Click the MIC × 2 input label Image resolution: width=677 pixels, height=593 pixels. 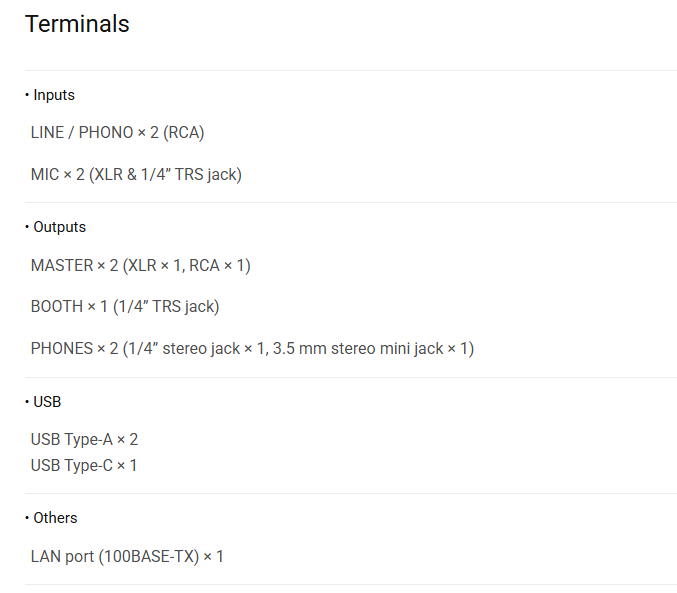click(58, 174)
